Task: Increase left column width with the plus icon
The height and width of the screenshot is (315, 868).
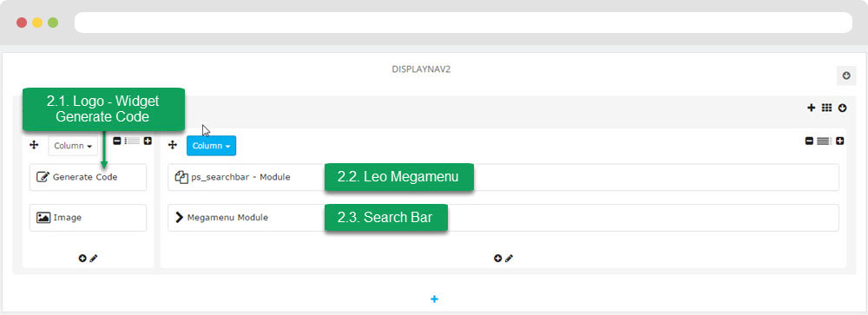Action: point(148,141)
